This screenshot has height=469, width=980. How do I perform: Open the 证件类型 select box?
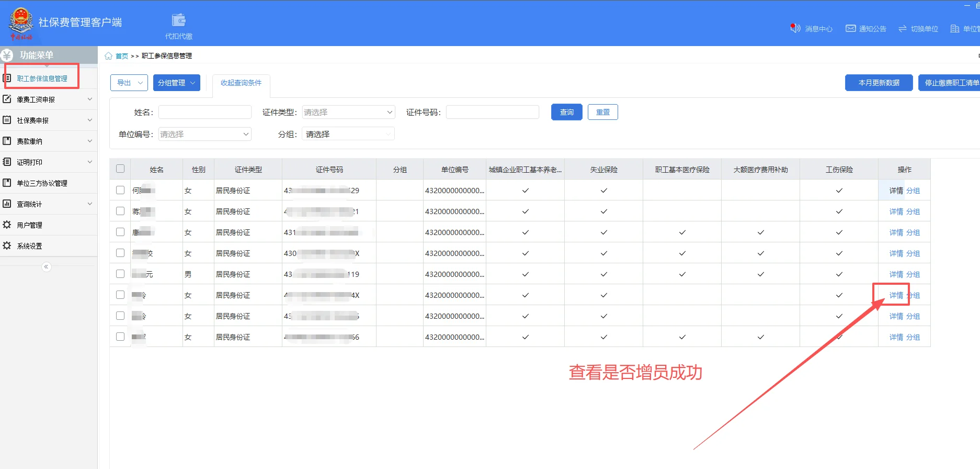(x=349, y=112)
